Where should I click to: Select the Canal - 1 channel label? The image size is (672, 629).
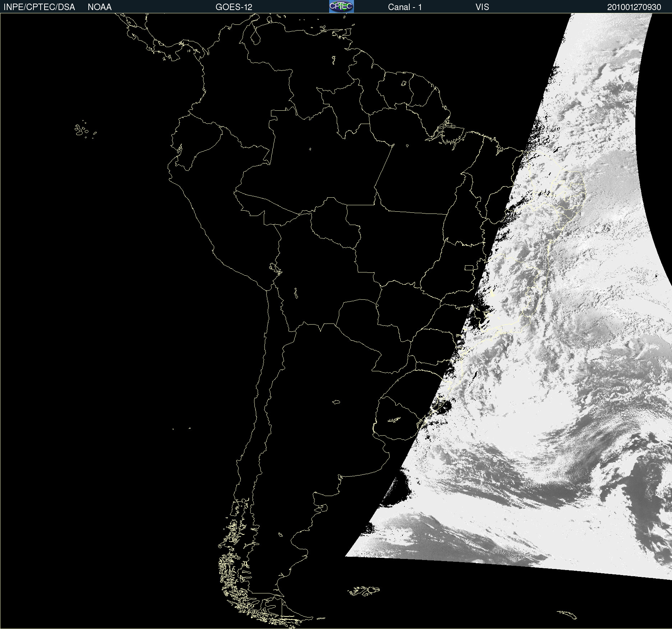click(x=405, y=7)
